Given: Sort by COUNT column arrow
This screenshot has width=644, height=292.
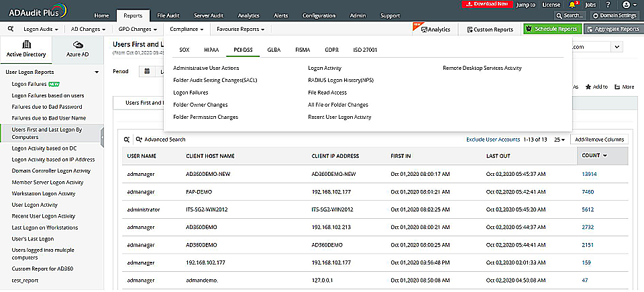Looking at the screenshot, I should pos(604,156).
